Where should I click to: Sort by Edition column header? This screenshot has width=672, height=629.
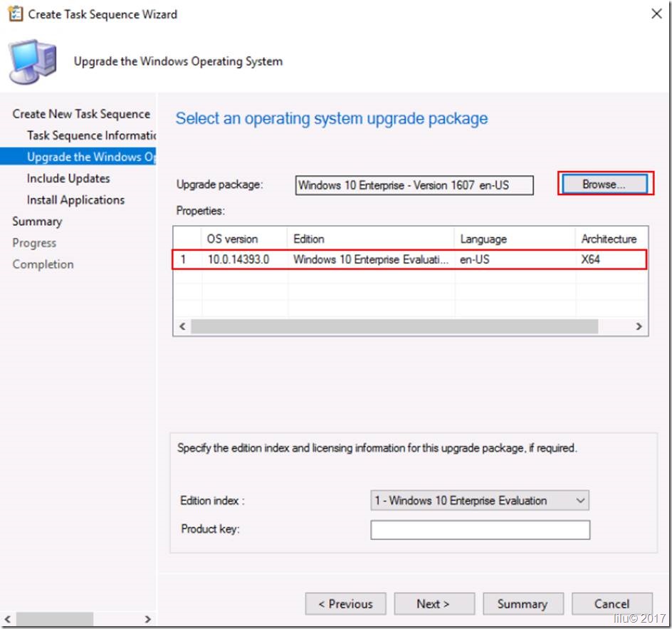370,239
